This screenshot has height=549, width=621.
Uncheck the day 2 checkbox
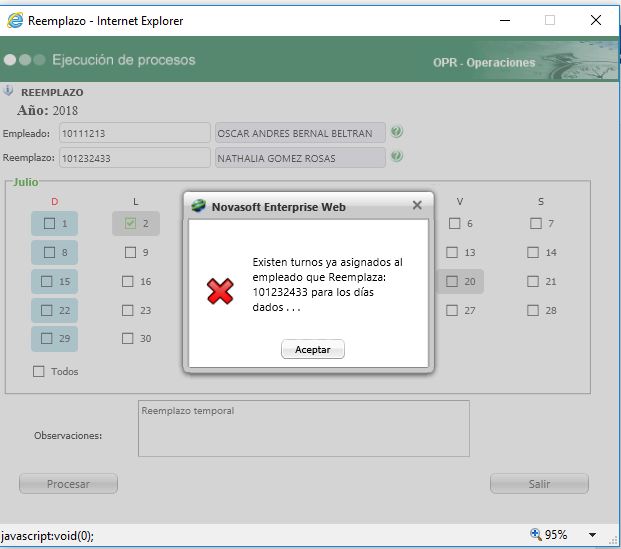pos(130,223)
